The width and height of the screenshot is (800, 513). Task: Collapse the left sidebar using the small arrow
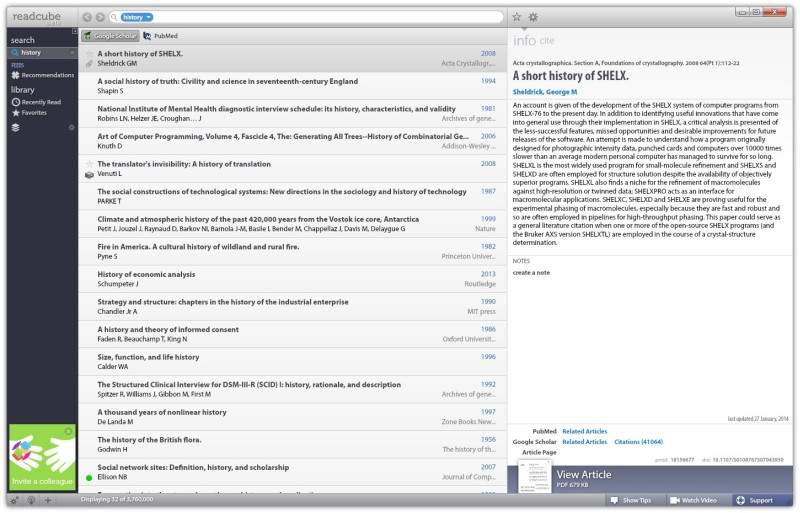tap(74, 31)
